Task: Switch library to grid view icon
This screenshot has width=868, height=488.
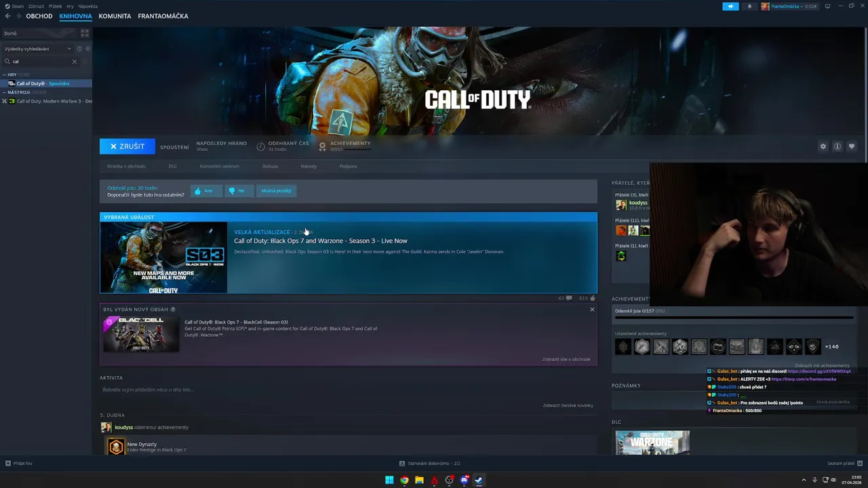Action: coord(85,33)
